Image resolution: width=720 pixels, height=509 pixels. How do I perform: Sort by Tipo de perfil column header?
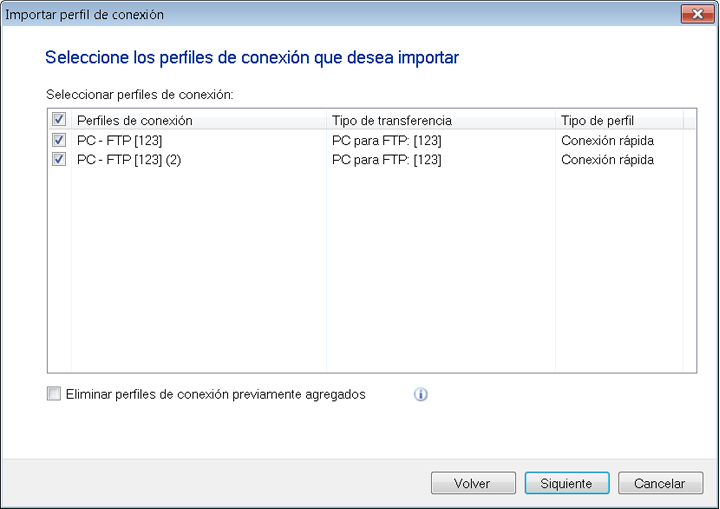pos(618,120)
